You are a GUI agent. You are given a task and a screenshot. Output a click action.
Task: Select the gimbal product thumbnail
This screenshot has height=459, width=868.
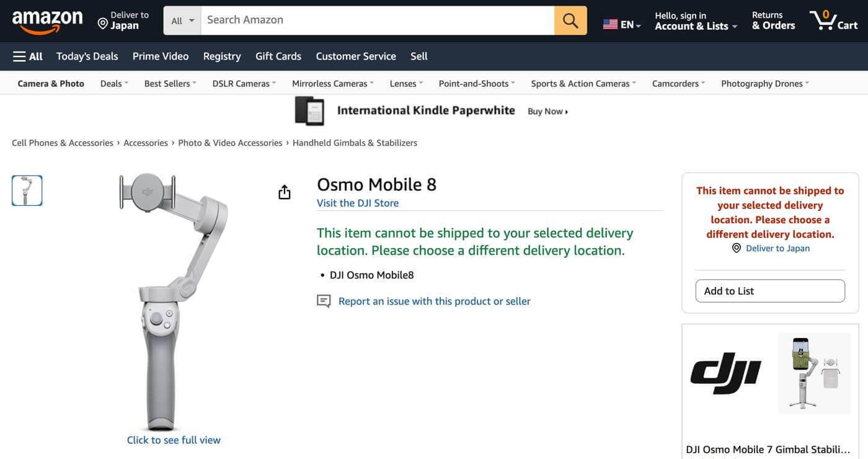27,190
